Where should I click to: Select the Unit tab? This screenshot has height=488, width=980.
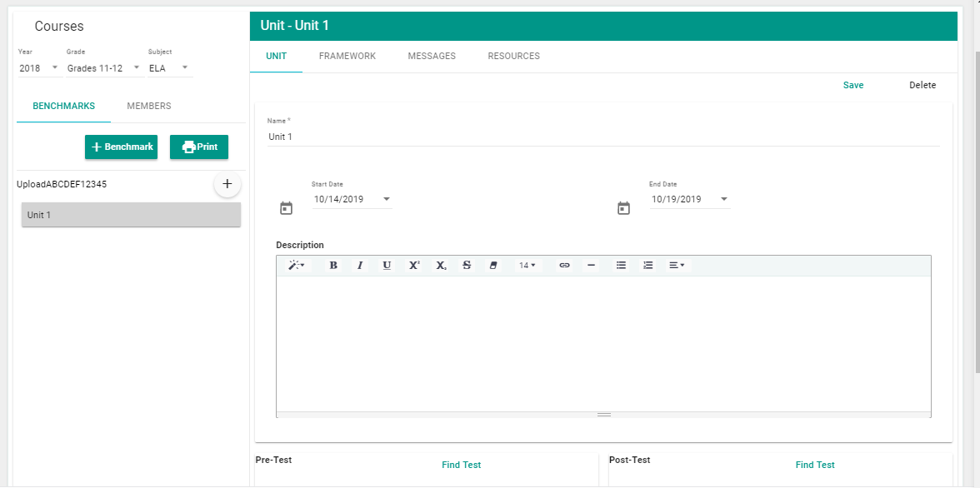pyautogui.click(x=277, y=57)
